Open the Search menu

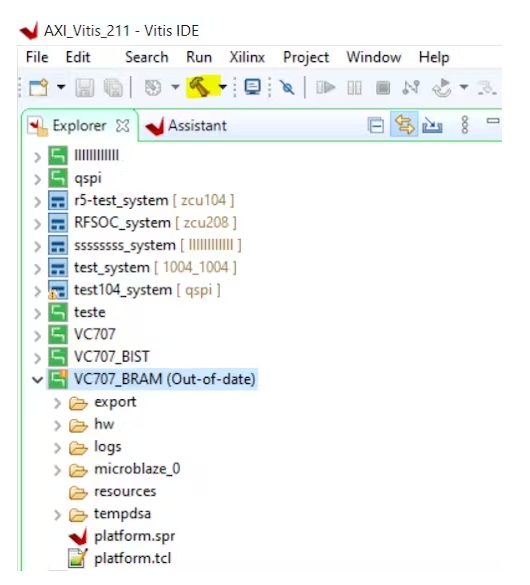(x=147, y=57)
